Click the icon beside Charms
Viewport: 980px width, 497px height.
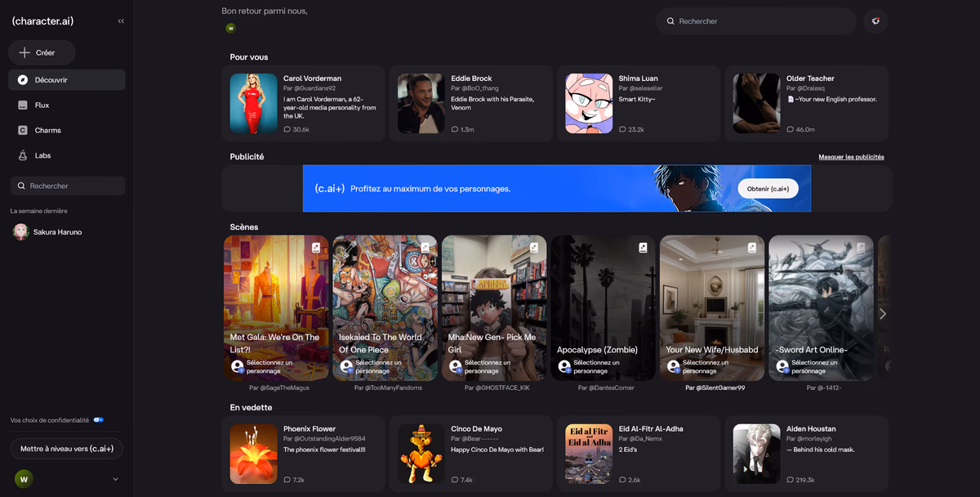pos(23,130)
